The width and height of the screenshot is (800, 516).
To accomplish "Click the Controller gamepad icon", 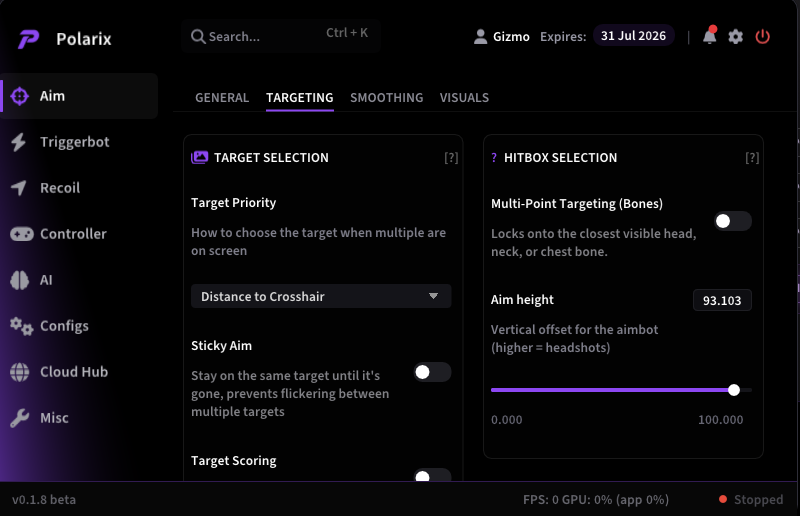I will click(21, 234).
